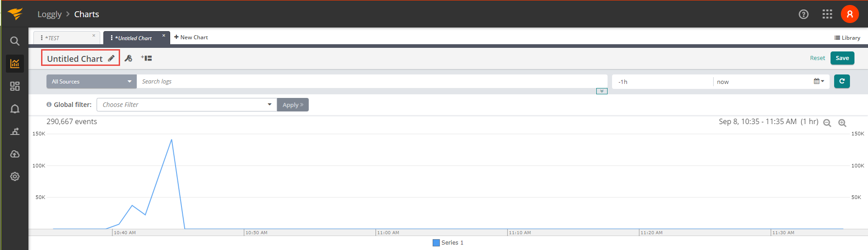Image resolution: width=868 pixels, height=250 pixels.
Task: Expand the search options chevron below search bar
Action: (602, 91)
